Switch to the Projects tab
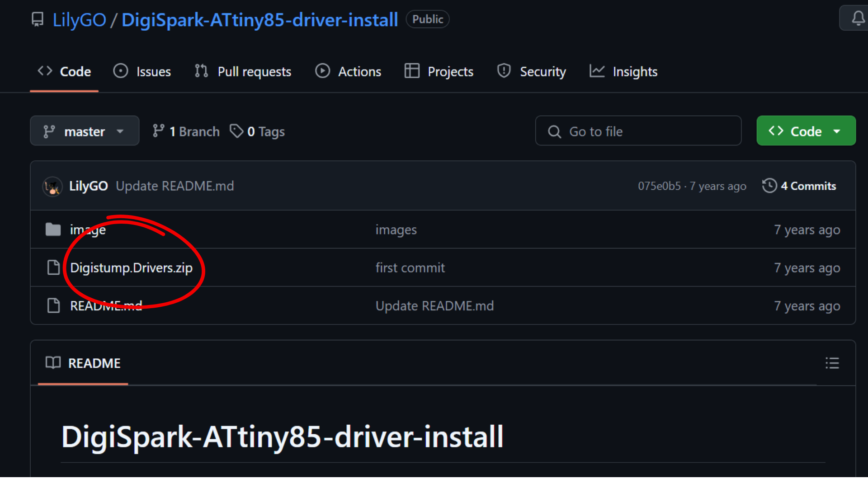868x488 pixels. 439,71
